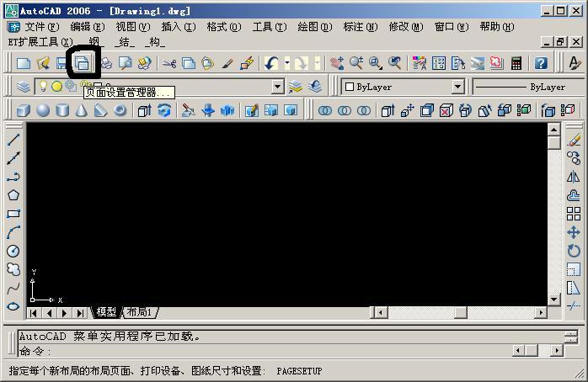This screenshot has width=588, height=382.
Task: Open the 视图(V) menu
Action: [133, 27]
